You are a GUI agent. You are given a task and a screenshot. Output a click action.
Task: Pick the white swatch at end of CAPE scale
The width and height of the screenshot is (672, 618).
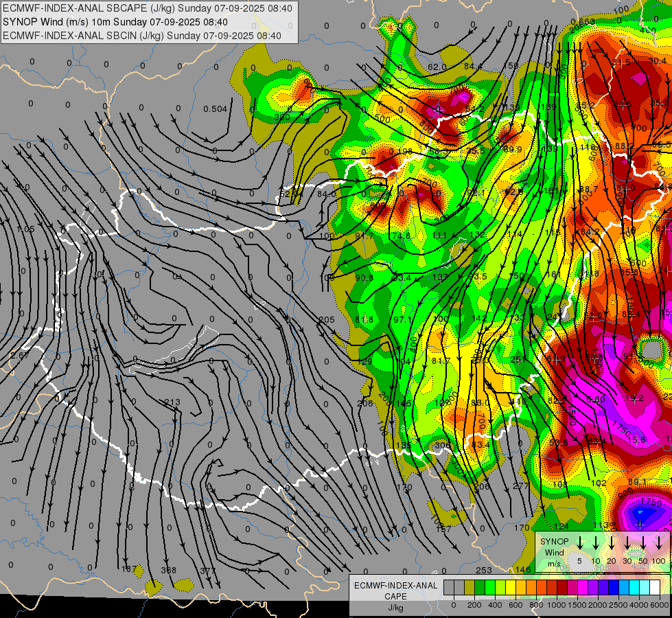[655, 588]
